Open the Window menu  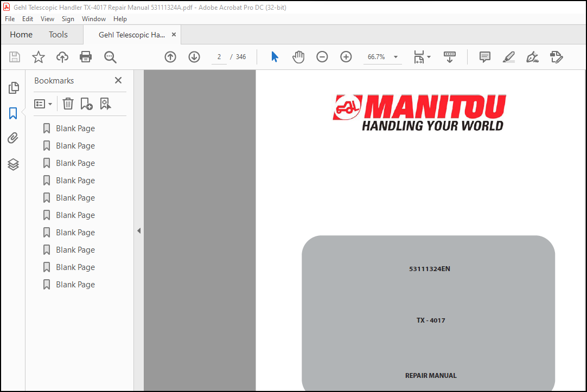(x=94, y=18)
